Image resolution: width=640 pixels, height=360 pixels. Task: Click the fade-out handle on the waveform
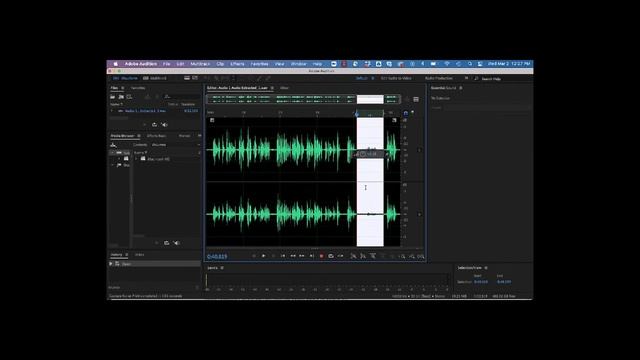pos(394,120)
